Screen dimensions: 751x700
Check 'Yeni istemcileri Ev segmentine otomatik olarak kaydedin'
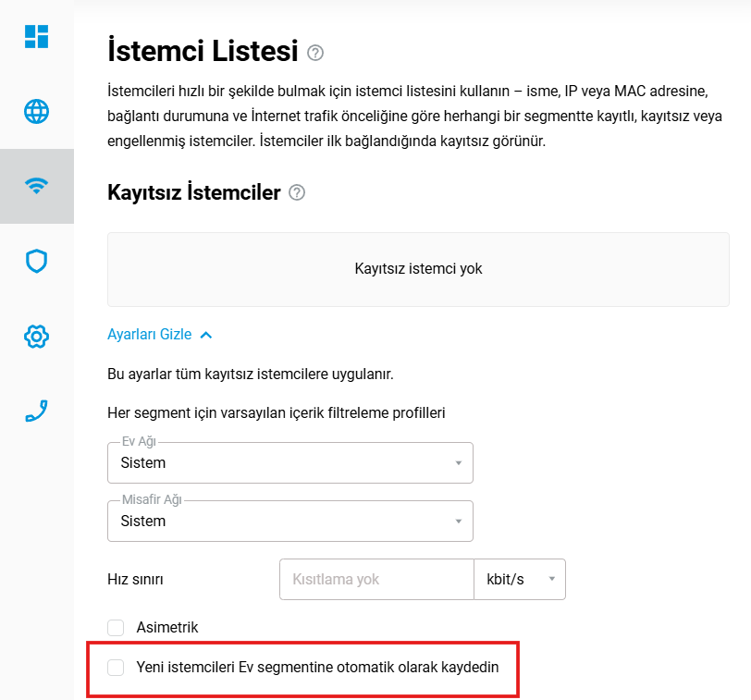(x=116, y=667)
